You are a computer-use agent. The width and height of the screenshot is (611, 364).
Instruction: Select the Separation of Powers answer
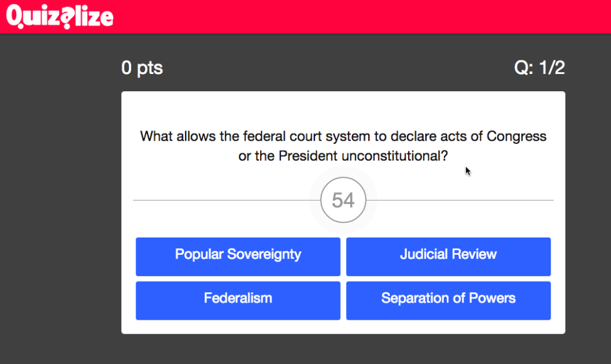pyautogui.click(x=448, y=301)
